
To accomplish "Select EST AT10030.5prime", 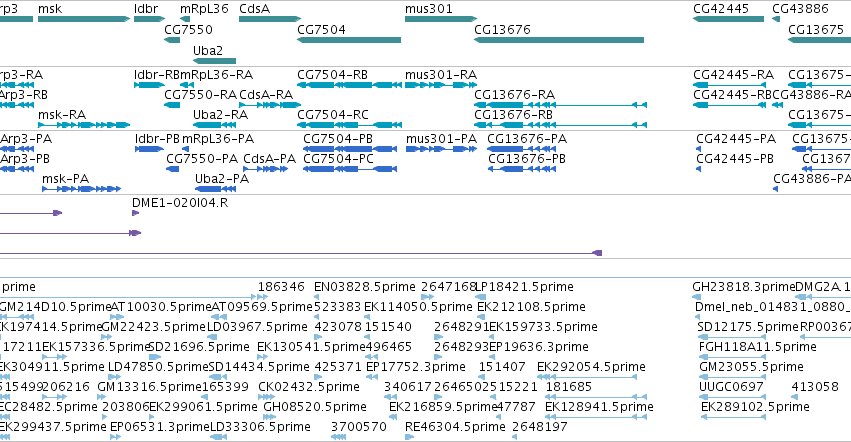I will [x=117, y=317].
